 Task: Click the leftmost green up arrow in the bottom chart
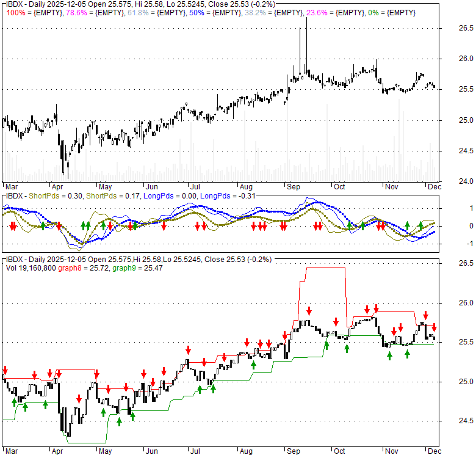point(13,402)
